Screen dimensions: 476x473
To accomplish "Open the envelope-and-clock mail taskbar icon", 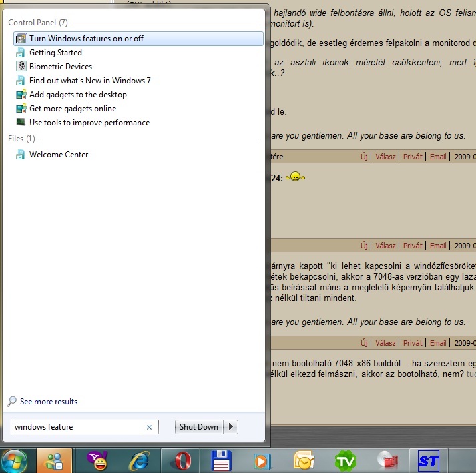I will tap(304, 461).
